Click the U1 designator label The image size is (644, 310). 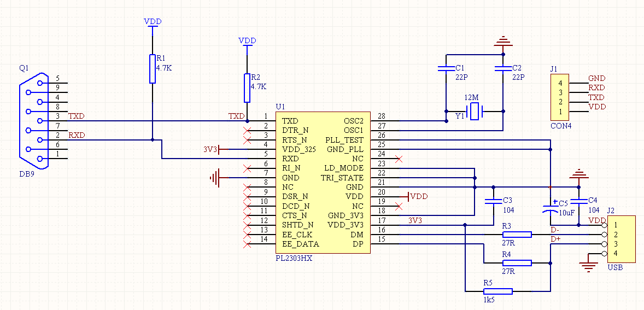(x=280, y=107)
